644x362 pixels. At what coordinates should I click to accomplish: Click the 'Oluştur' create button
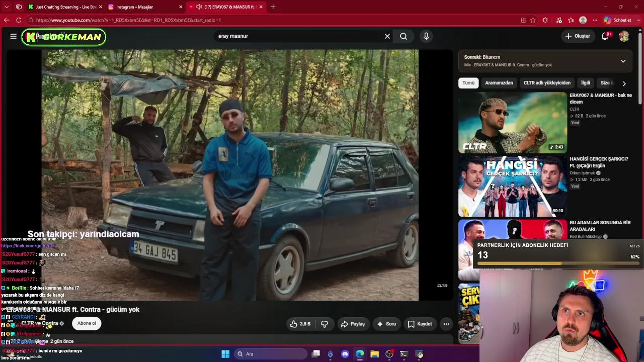point(577,36)
